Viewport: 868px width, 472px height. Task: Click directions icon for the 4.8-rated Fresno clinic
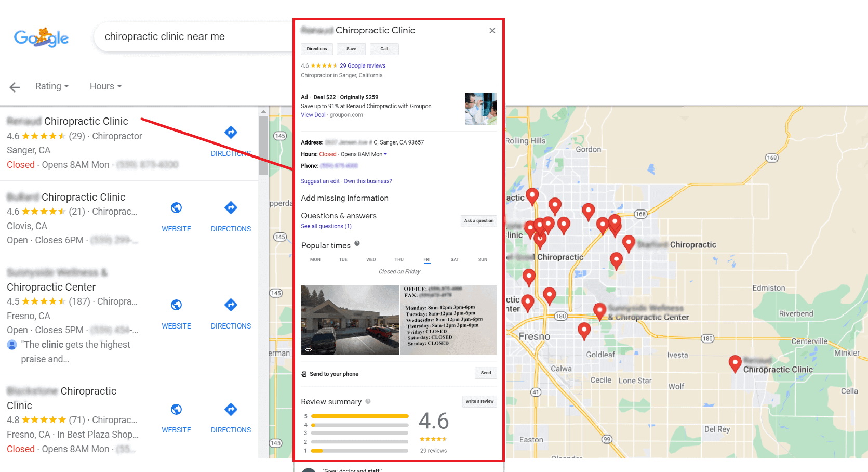click(x=231, y=410)
